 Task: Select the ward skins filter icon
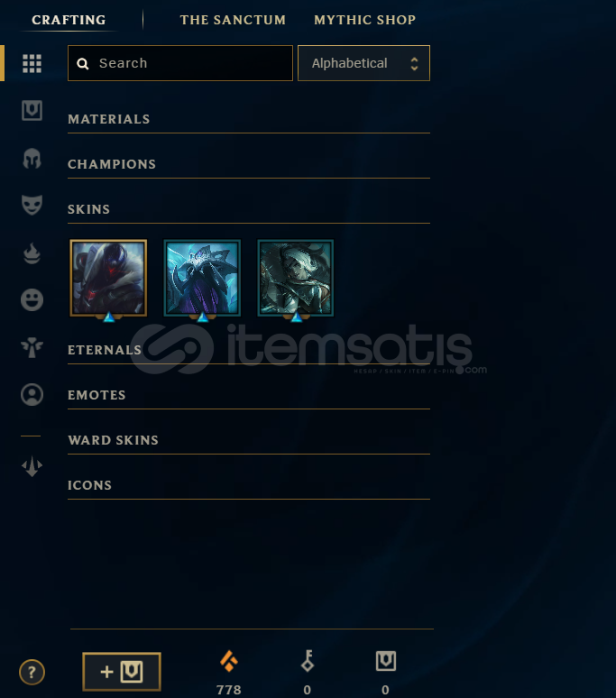(x=32, y=347)
